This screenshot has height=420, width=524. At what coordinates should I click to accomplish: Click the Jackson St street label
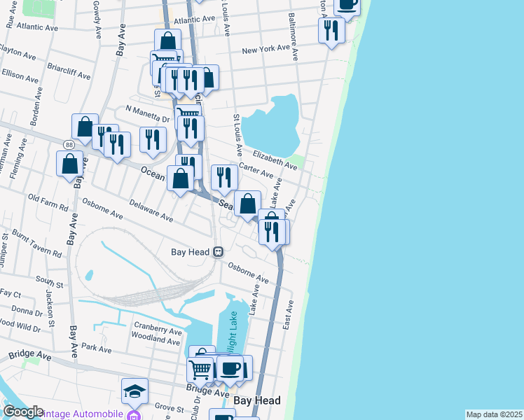pyautogui.click(x=50, y=308)
